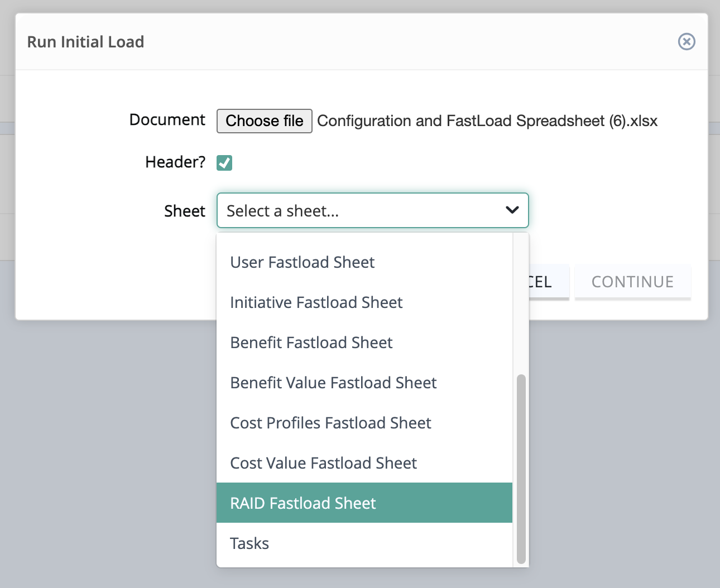Screen dimensions: 720x588
Task: Open the Select a sheet dropdown
Action: pos(372,210)
